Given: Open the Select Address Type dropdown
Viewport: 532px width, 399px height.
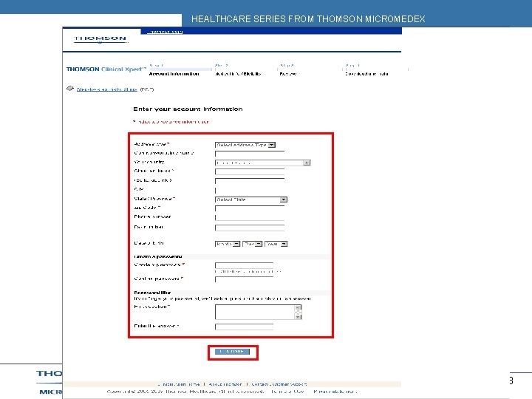Looking at the screenshot, I should pyautogui.click(x=245, y=145).
